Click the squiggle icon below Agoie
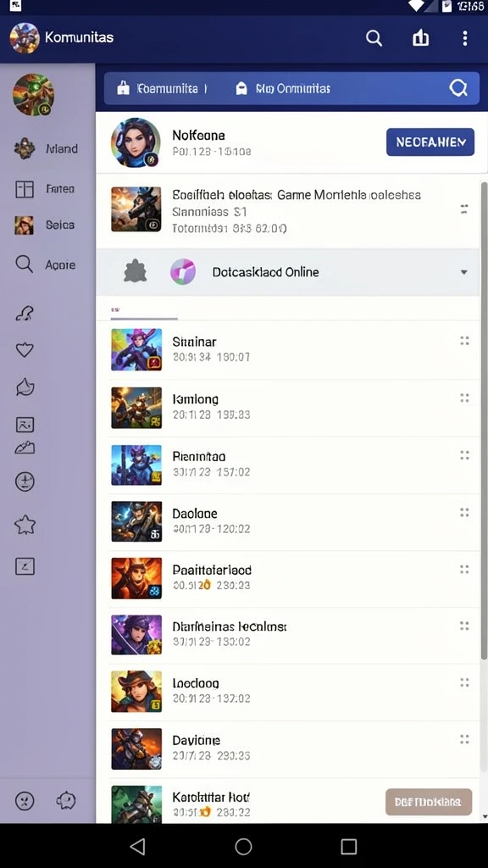This screenshot has width=488, height=868. point(25,314)
